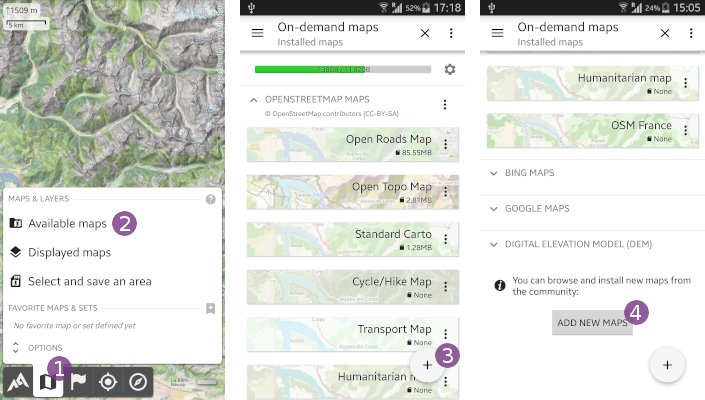Tap the plus button in right screen

click(x=667, y=365)
